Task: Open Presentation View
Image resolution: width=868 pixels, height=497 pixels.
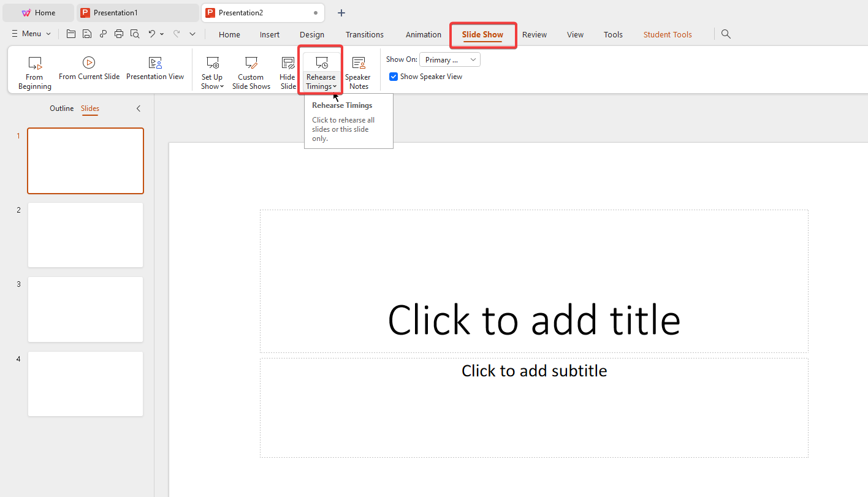Action: (155, 69)
